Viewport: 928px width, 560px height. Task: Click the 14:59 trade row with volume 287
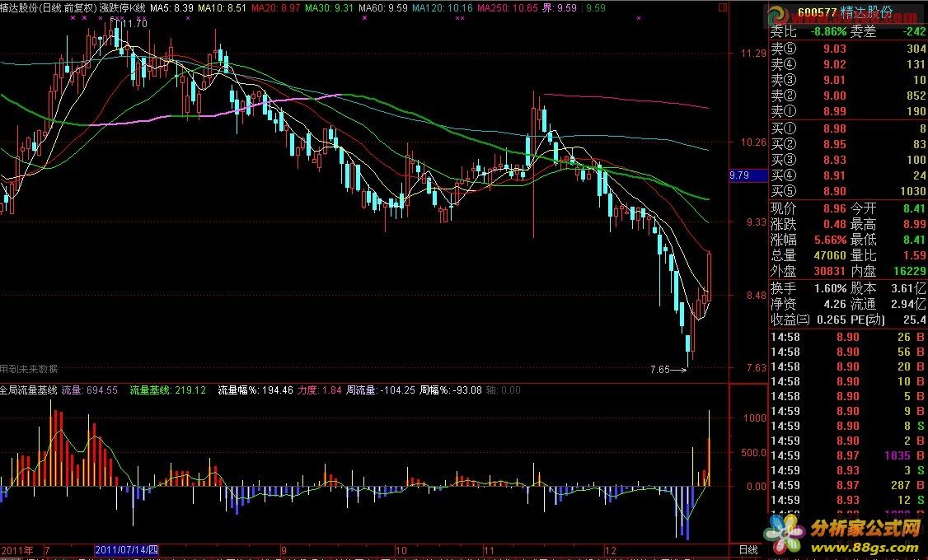[848, 485]
